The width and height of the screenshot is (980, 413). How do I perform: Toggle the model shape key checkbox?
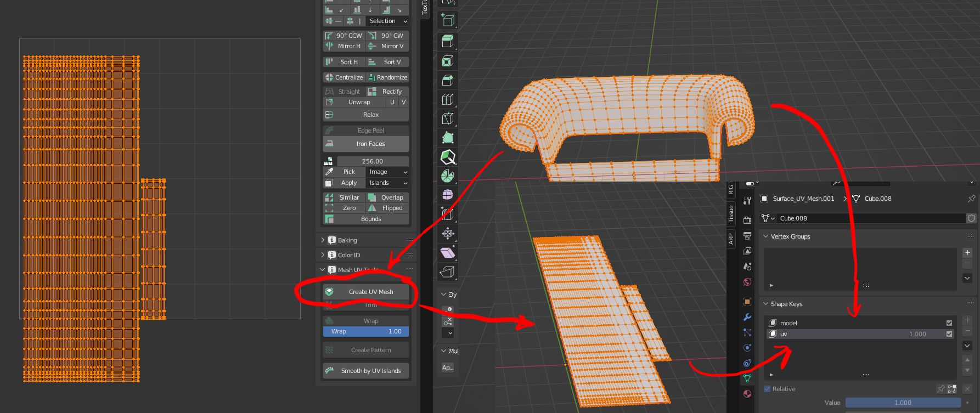click(x=949, y=323)
